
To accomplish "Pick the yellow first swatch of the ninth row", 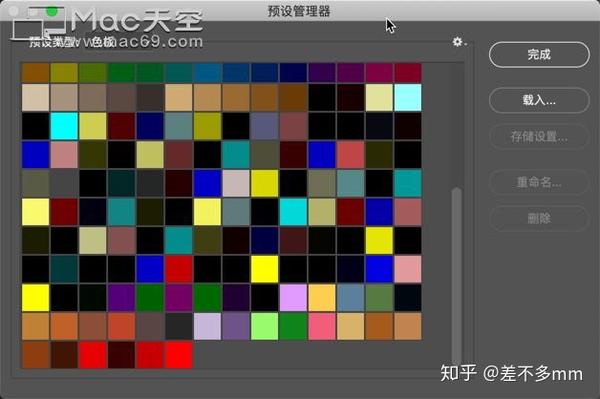I will point(36,298).
